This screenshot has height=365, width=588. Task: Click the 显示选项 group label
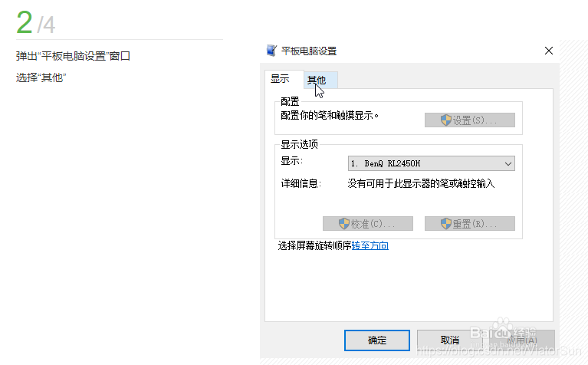299,144
